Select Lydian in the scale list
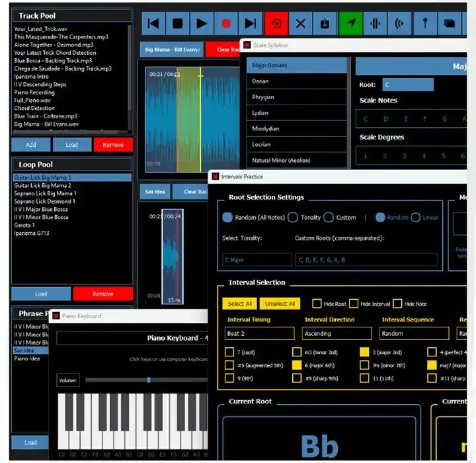The width and height of the screenshot is (476, 463). (x=297, y=112)
